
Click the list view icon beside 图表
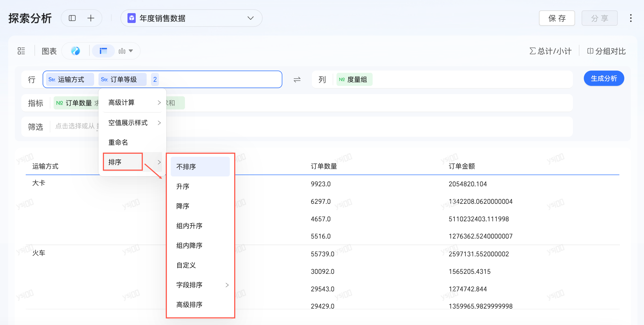(x=21, y=51)
